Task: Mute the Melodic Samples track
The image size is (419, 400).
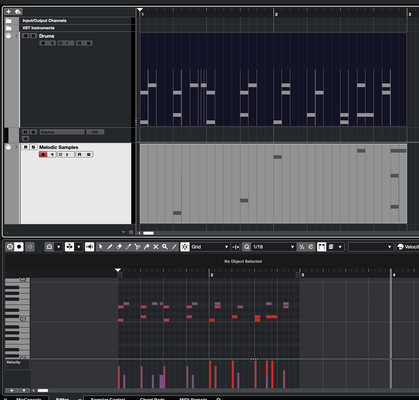Action: 26,147
